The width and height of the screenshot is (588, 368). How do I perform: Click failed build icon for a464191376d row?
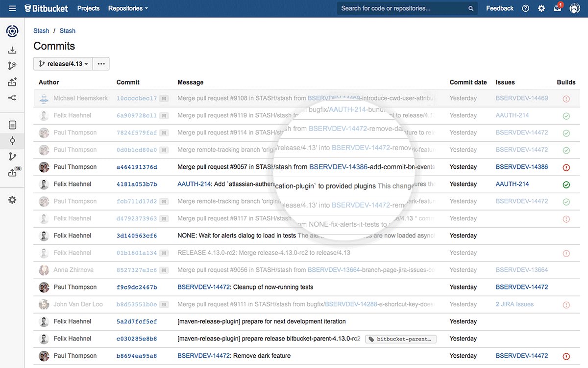(566, 167)
